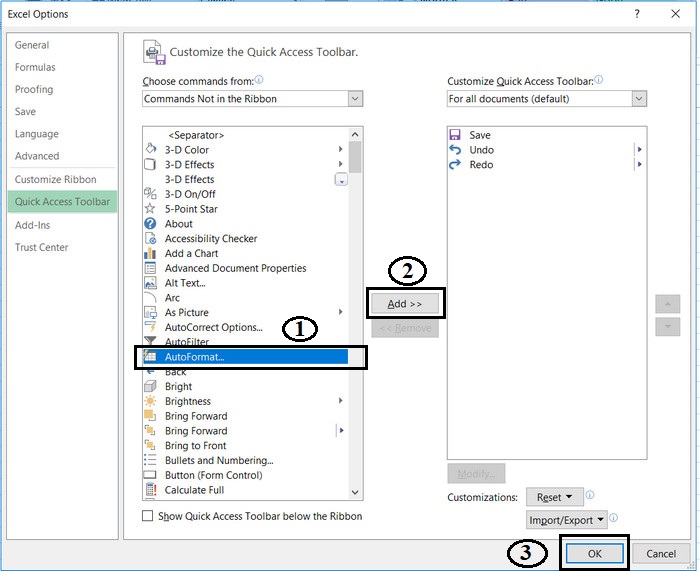Click the Button (Form Control) icon
The width and height of the screenshot is (700, 571).
150,475
